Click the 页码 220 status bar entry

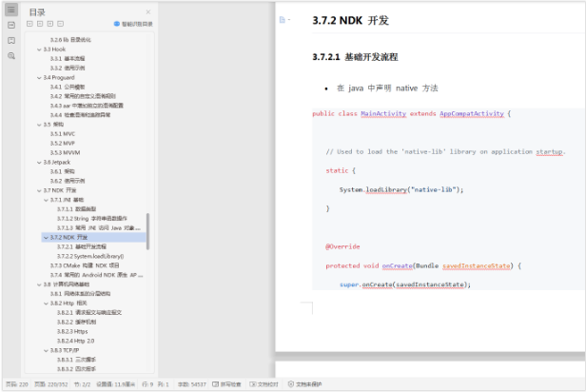click(x=17, y=384)
